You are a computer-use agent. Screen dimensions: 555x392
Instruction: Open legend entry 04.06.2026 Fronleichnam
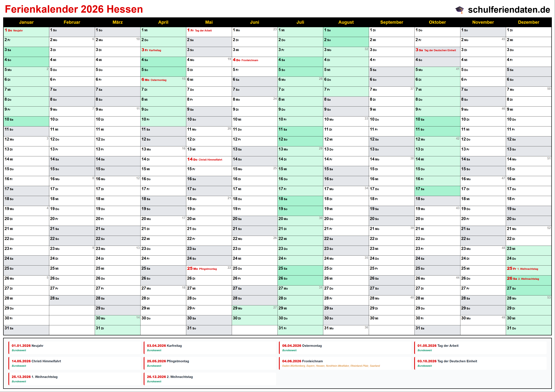(302, 361)
